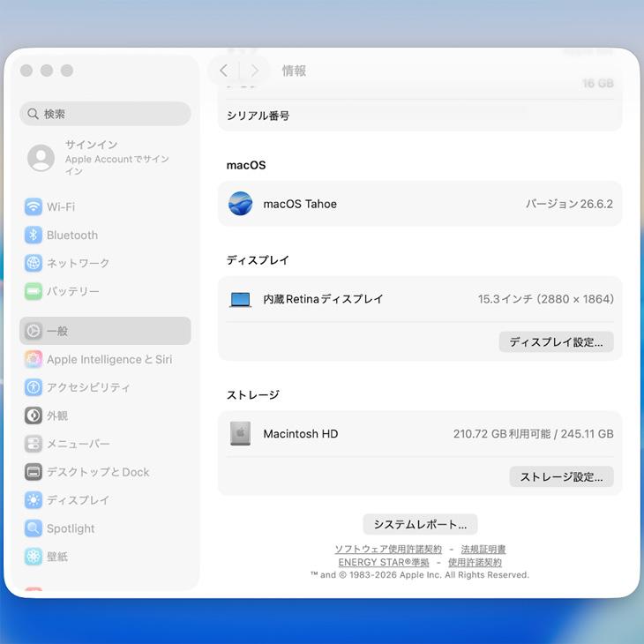Open ストレージ設定... button
644x644 pixels.
click(x=561, y=476)
